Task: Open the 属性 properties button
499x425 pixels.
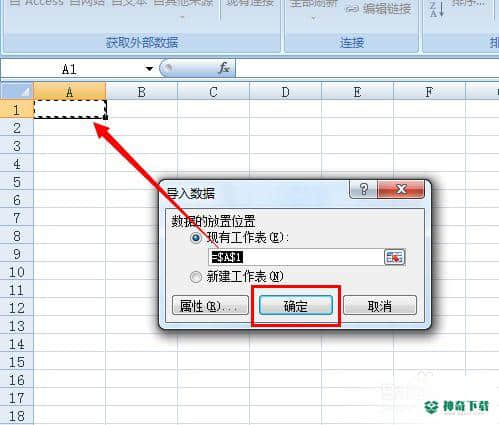Action: point(210,305)
